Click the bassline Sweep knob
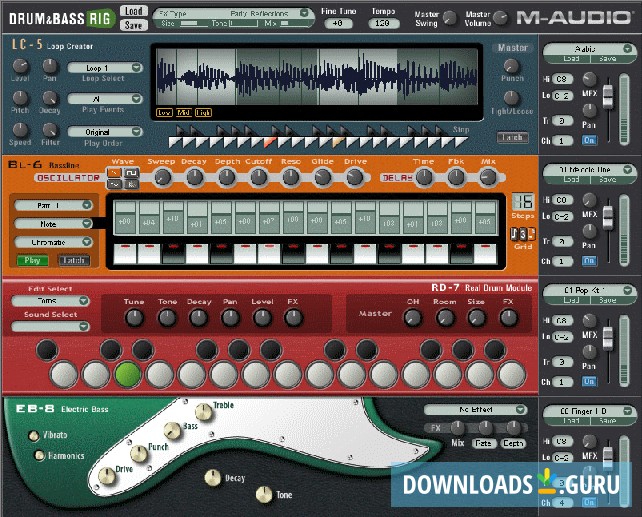This screenshot has height=517, width=642. [163, 177]
